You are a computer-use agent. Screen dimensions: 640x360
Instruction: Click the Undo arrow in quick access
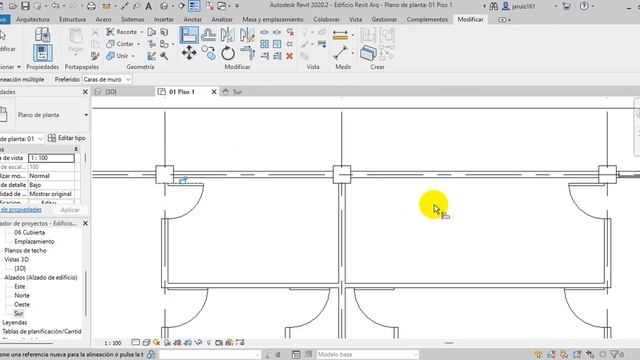click(55, 6)
